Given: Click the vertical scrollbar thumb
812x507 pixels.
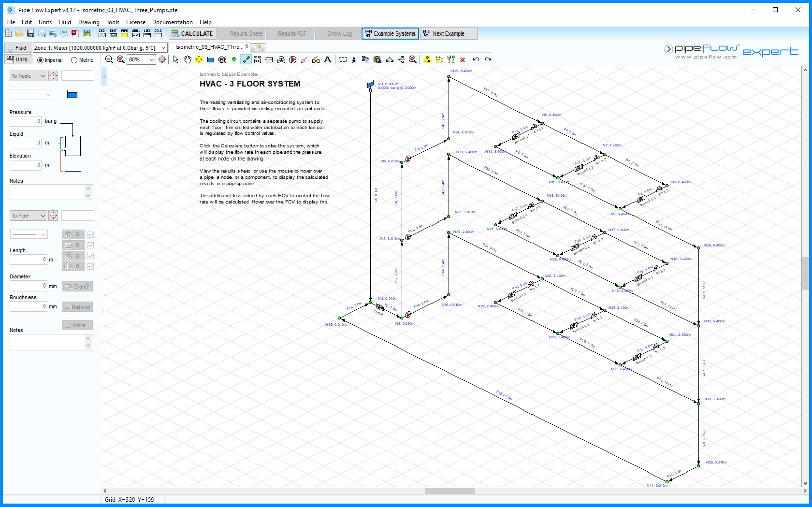Looking at the screenshot, I should pos(805,273).
